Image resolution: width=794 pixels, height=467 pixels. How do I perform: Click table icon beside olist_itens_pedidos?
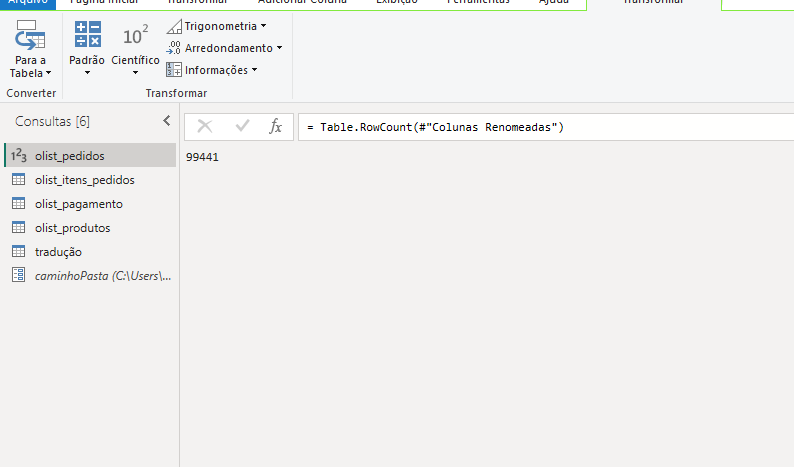(x=19, y=179)
